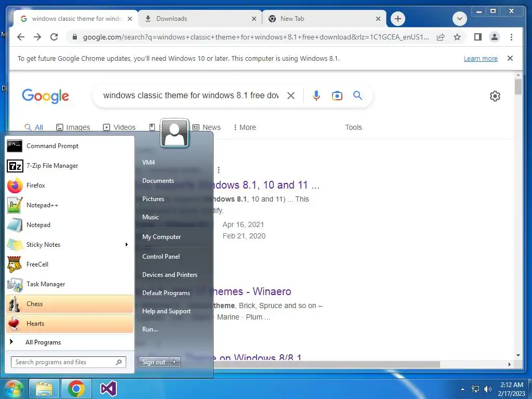Close the Downloads tab
This screenshot has height=399, width=532.
click(254, 19)
